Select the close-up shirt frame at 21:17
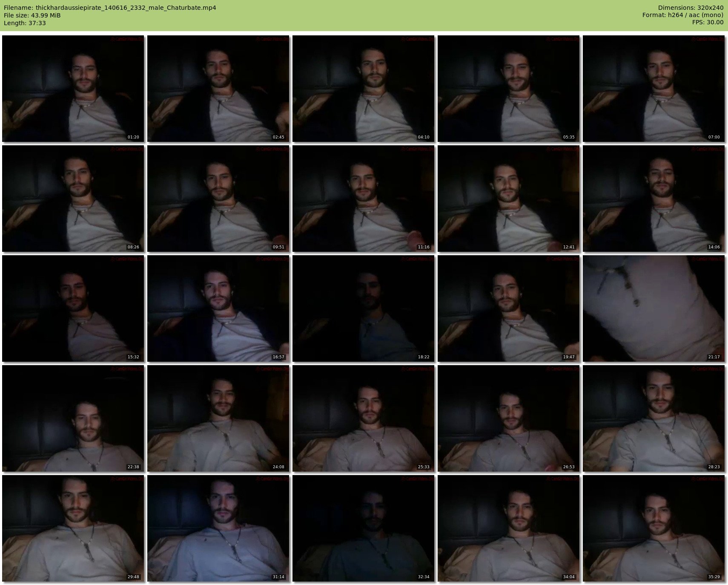728x585 pixels. click(653, 308)
